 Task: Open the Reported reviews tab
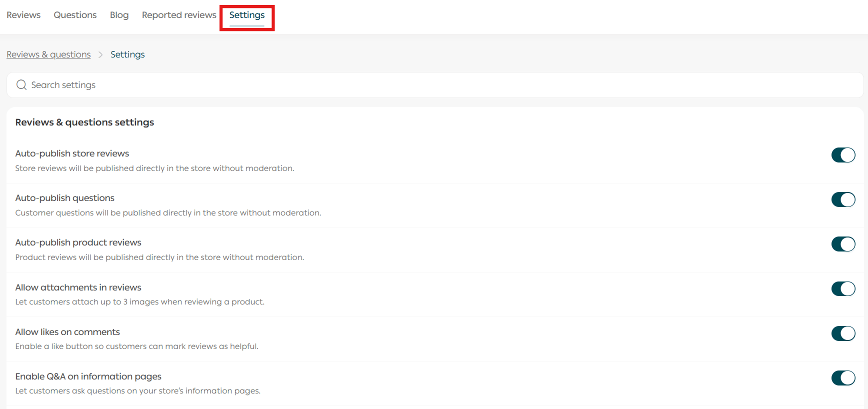(x=179, y=15)
